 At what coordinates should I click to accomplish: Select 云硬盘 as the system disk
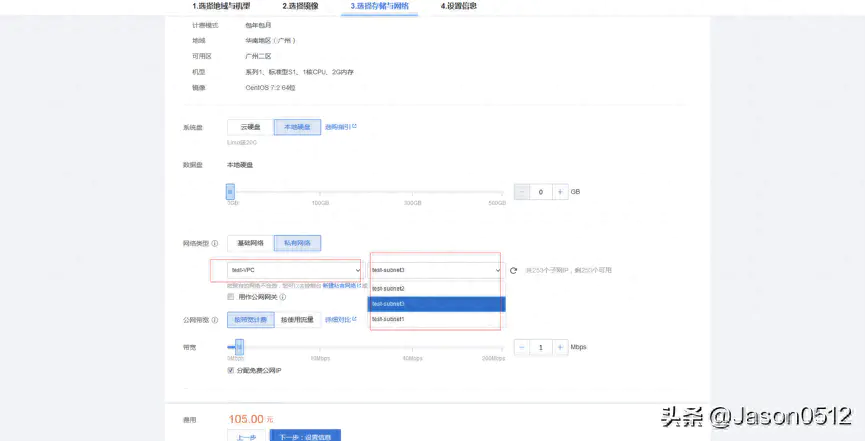tap(250, 127)
